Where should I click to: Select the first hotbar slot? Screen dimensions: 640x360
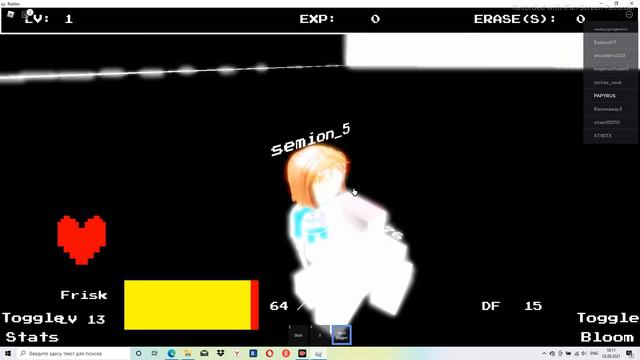point(298,335)
